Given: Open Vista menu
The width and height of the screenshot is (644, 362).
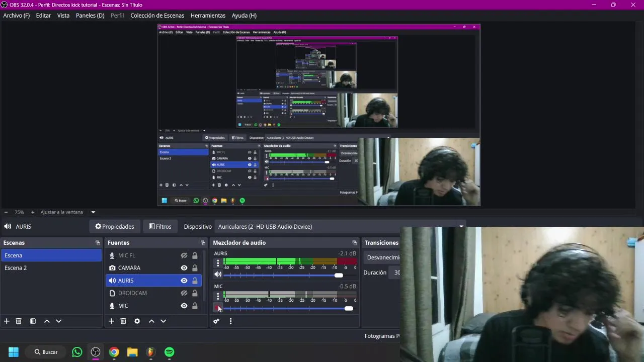Looking at the screenshot, I should (x=63, y=16).
